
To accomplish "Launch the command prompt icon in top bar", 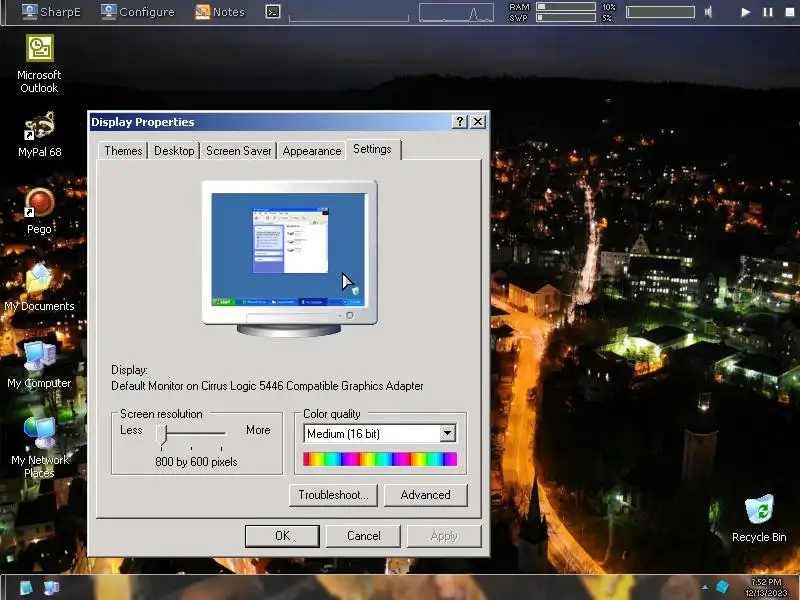I will coord(273,12).
